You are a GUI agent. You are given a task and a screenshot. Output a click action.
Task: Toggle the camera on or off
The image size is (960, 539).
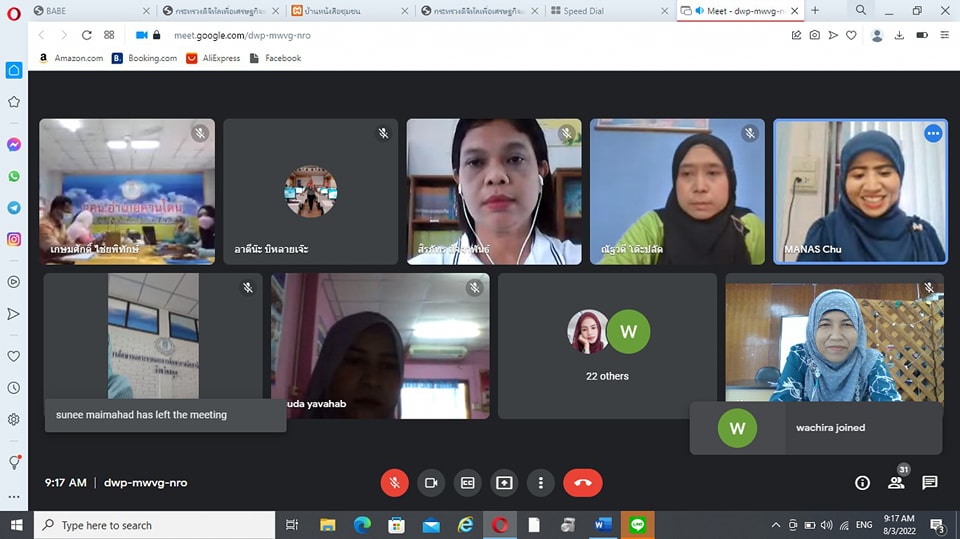(x=431, y=483)
